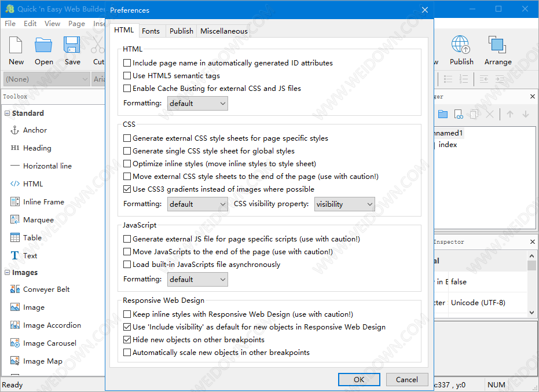The image size is (539, 392).
Task: Click the numbered list toolbar icon
Action: pyautogui.click(x=463, y=79)
